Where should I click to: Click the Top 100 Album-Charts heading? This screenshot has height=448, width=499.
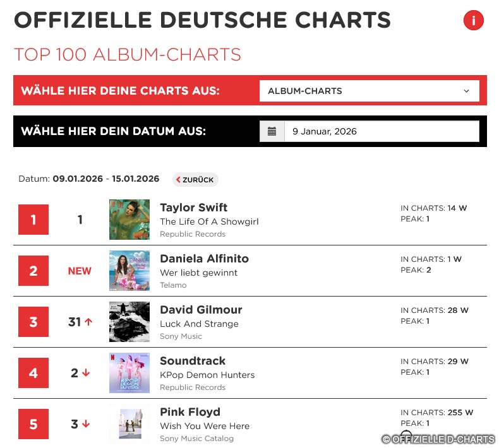pos(128,54)
